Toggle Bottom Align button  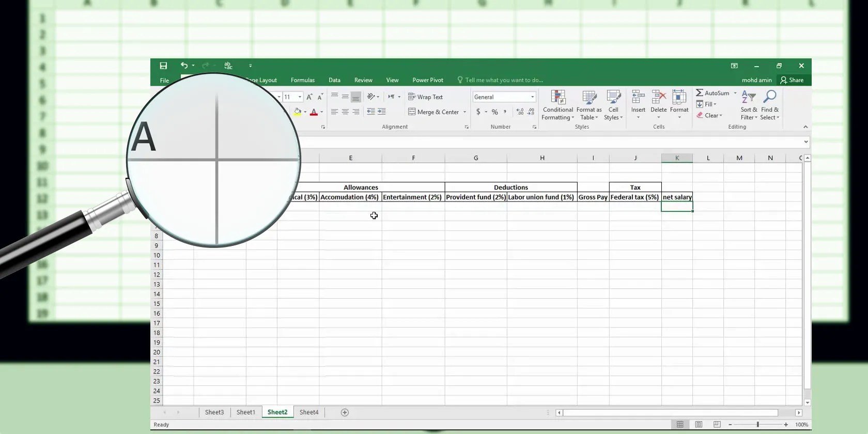pyautogui.click(x=356, y=97)
